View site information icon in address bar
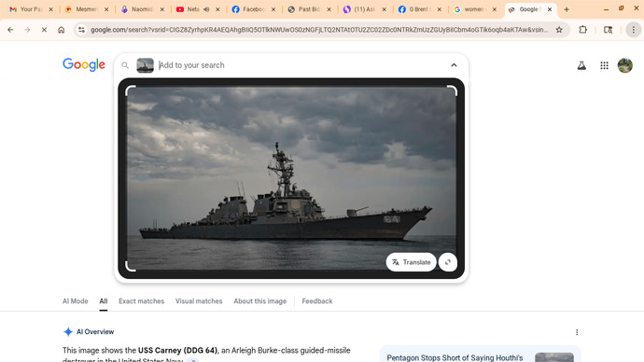The image size is (644, 362). point(81,30)
